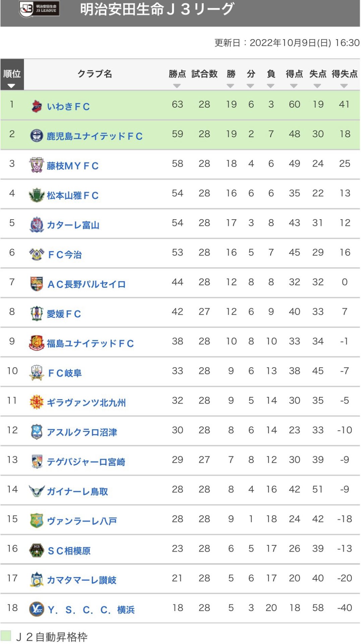The width and height of the screenshot is (361, 644).
Task: Click the いわきFC club crest icon
Action: 37,106
